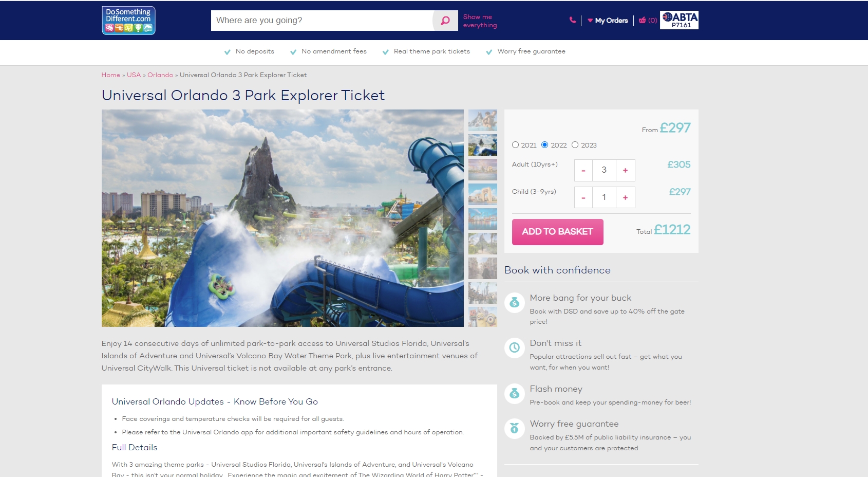This screenshot has height=477, width=868.
Task: Click the 'From £297' price text
Action: 666,128
